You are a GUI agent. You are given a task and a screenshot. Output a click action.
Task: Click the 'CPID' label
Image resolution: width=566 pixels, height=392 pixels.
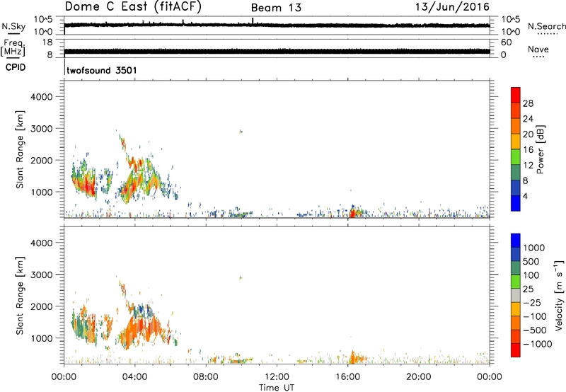pos(16,67)
